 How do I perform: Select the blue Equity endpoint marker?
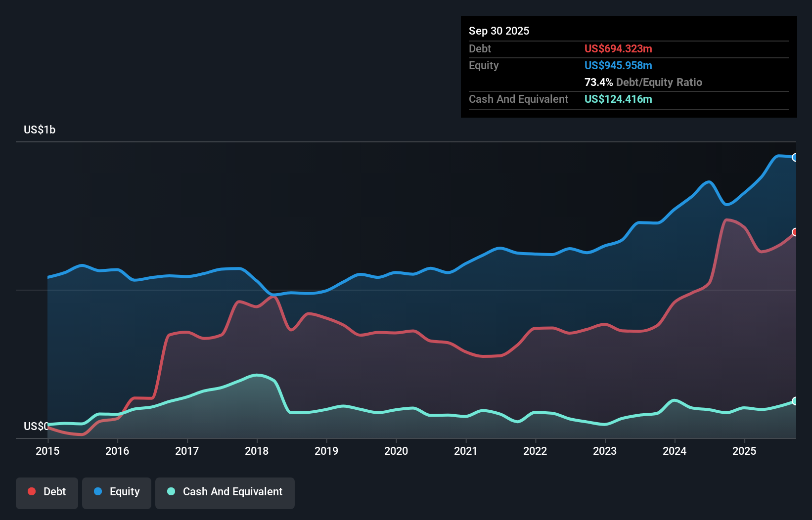click(795, 157)
